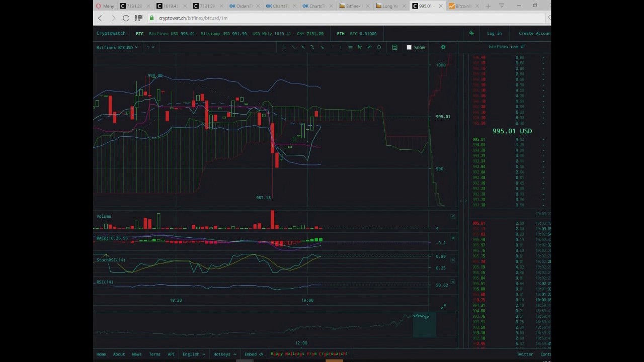Open the Terms footer link

point(154,354)
